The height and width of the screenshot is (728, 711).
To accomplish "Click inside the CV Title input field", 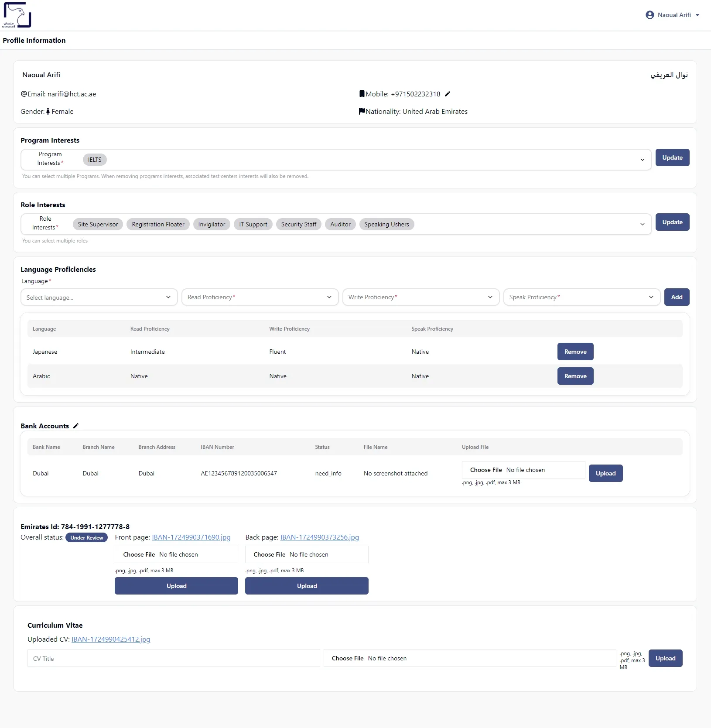I will coord(173,658).
